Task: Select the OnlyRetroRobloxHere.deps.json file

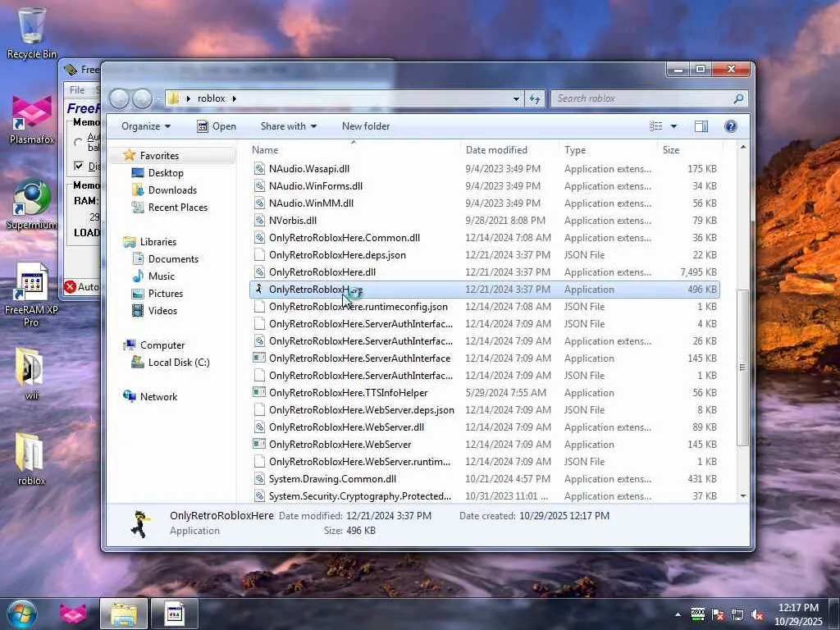Action: [x=484, y=255]
